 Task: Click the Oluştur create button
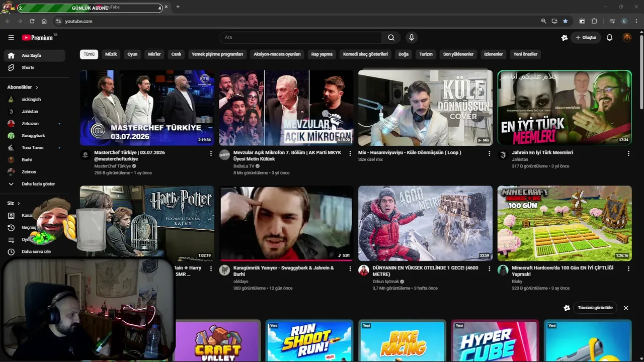click(586, 38)
